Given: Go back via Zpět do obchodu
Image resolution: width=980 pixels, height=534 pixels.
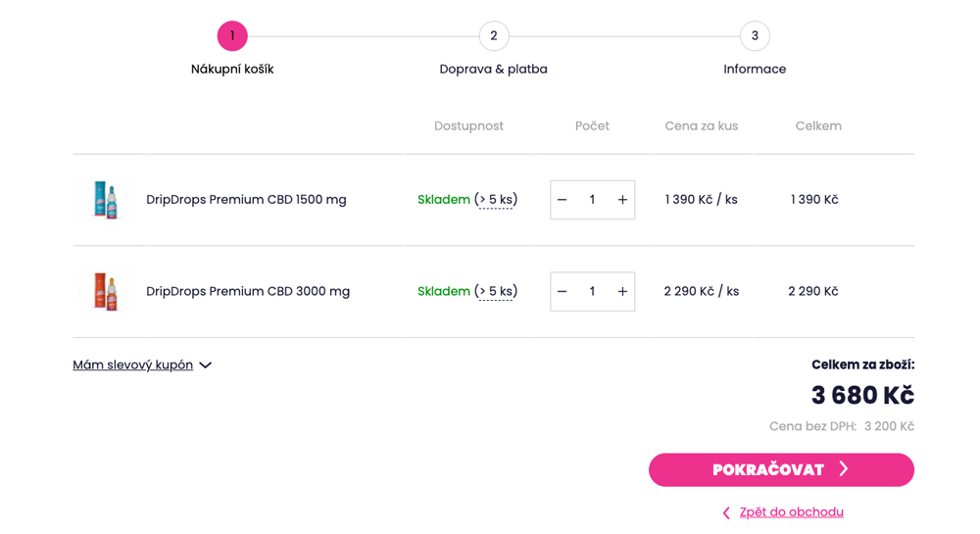Looking at the screenshot, I should 791,512.
